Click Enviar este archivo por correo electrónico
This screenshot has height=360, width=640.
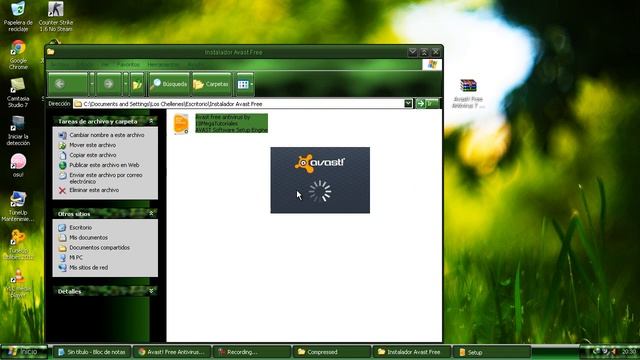(100, 178)
